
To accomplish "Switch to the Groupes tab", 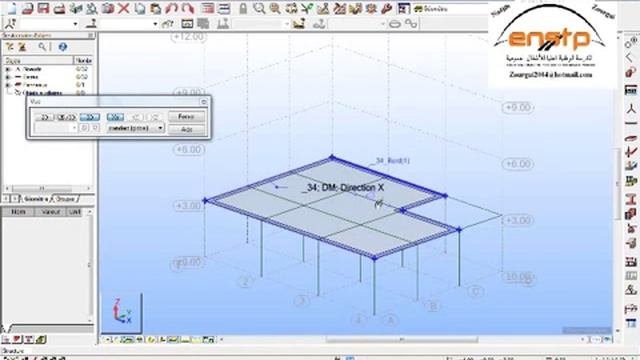I will pyautogui.click(x=65, y=199).
